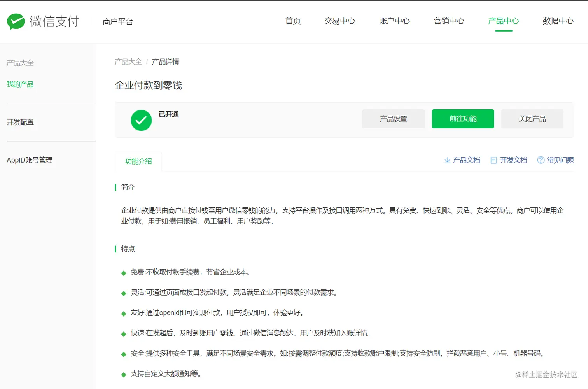Viewport: 588px width, 389px height.
Task: Open 开发配置 in the left sidebar
Action: click(20, 123)
